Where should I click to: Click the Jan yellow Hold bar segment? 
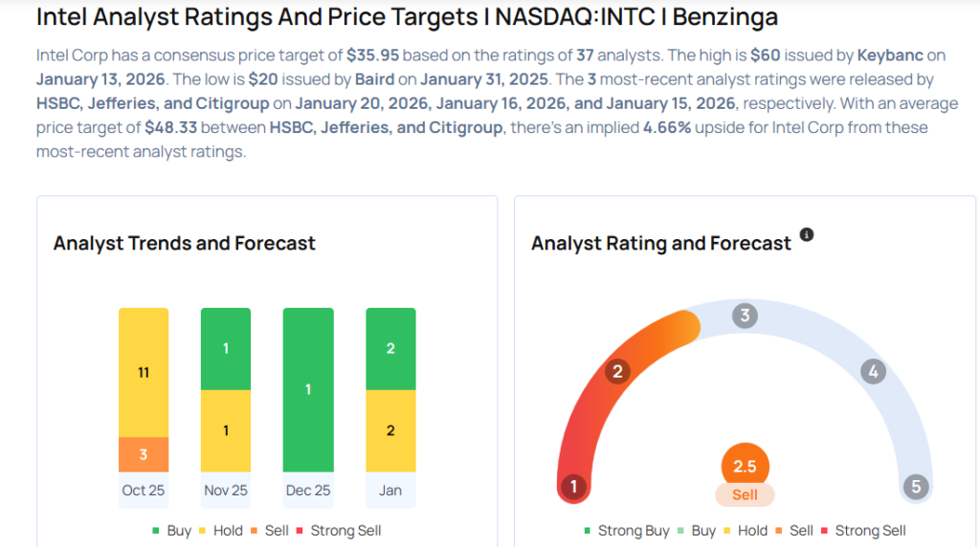390,430
